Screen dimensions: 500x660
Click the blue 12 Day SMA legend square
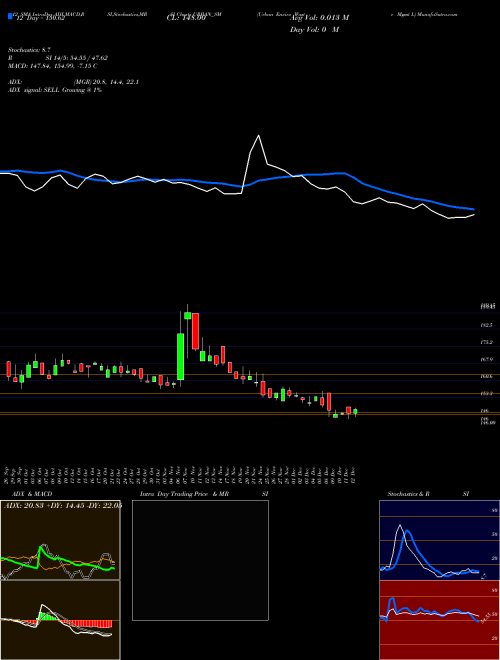pyautogui.click(x=10, y=16)
